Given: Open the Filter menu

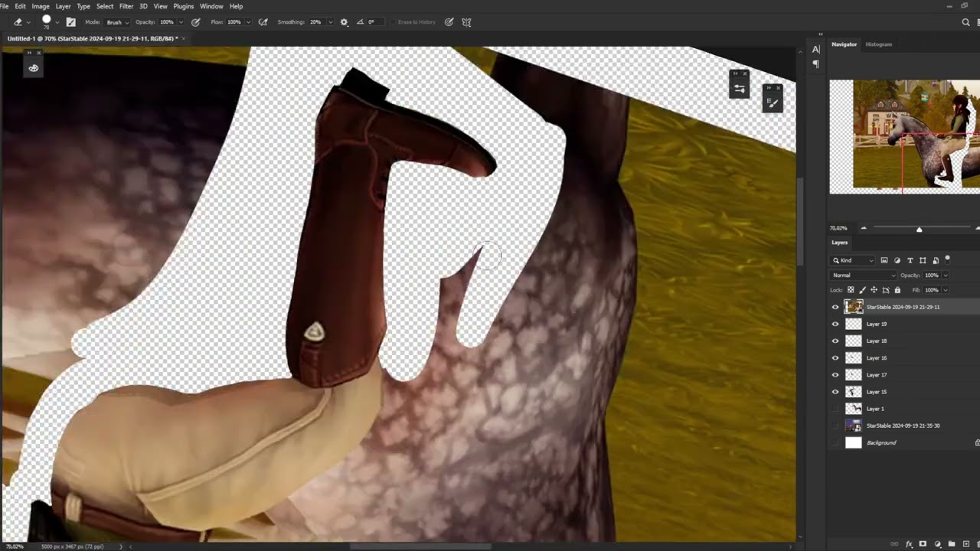Looking at the screenshot, I should (126, 6).
